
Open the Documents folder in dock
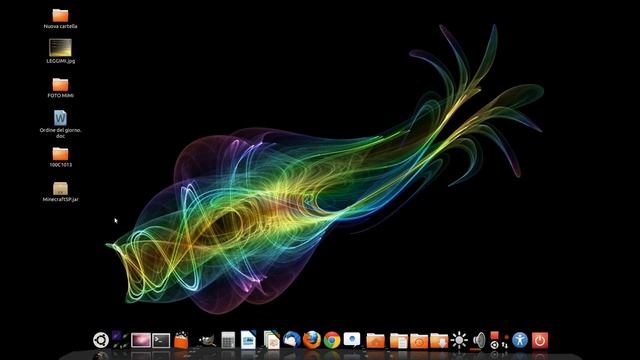click(x=399, y=341)
